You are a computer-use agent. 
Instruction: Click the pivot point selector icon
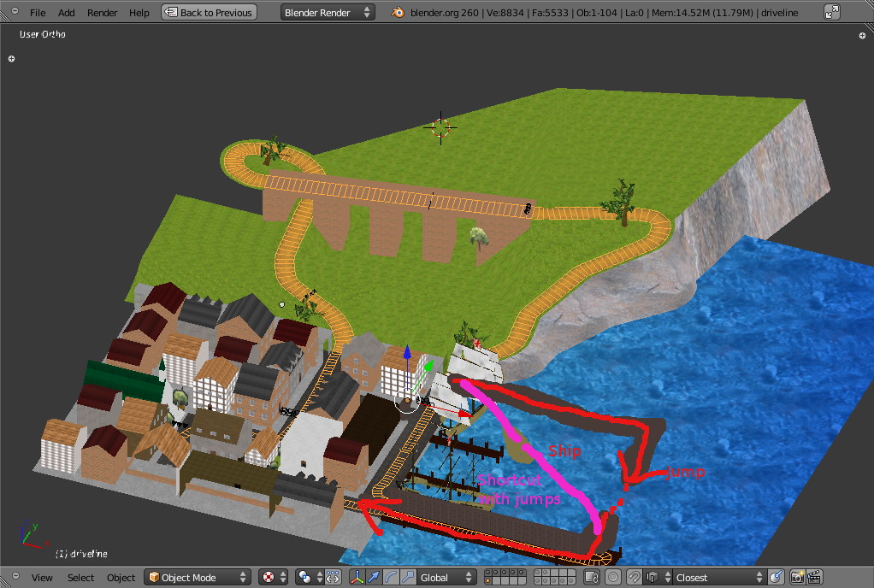[x=306, y=578]
